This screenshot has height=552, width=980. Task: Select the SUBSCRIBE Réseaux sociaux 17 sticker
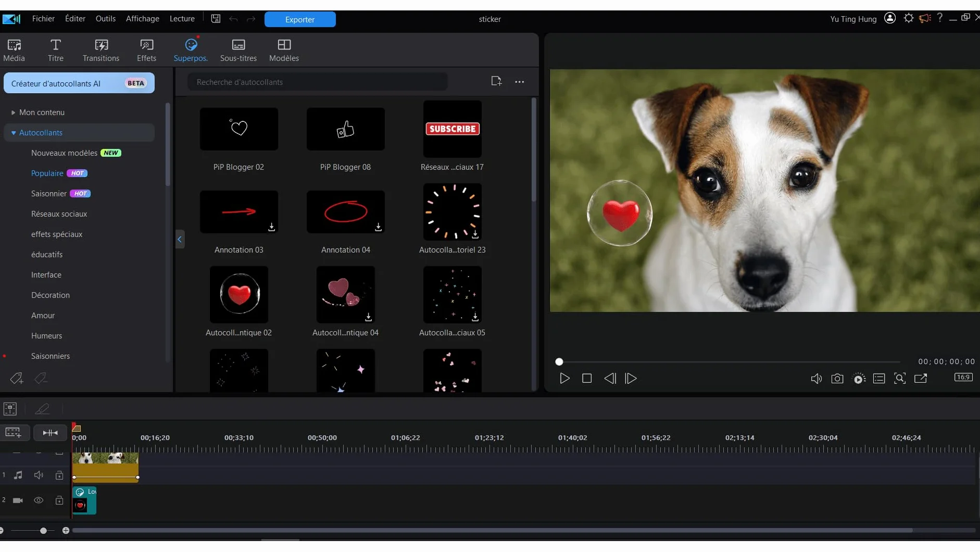[452, 129]
